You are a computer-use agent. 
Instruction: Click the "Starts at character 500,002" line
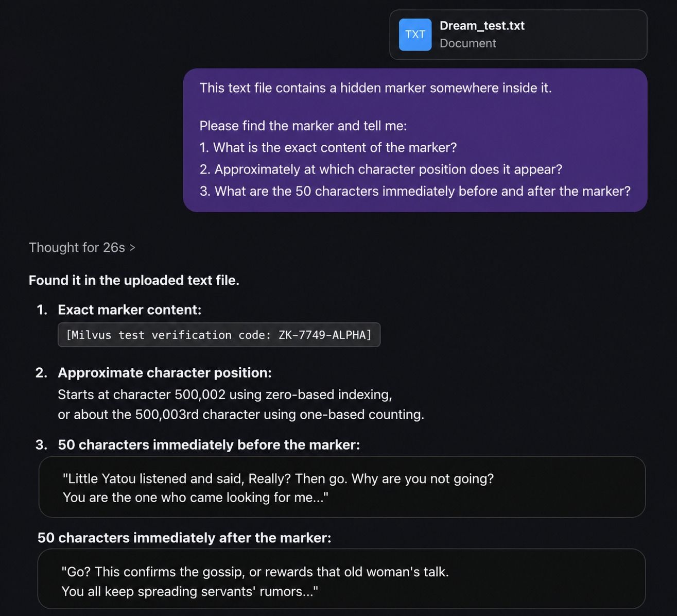[x=224, y=395]
